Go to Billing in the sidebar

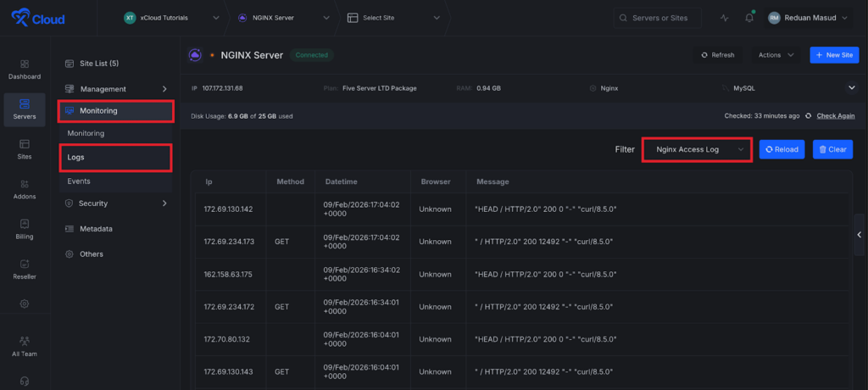pos(24,228)
